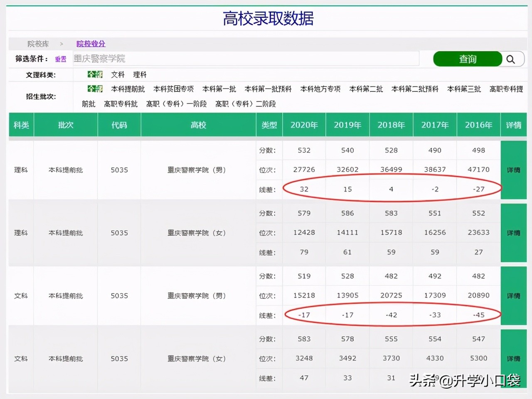Image resolution: width=532 pixels, height=399 pixels.
Task: Select the 高职专科批 batch option
Action: pyautogui.click(x=121, y=104)
